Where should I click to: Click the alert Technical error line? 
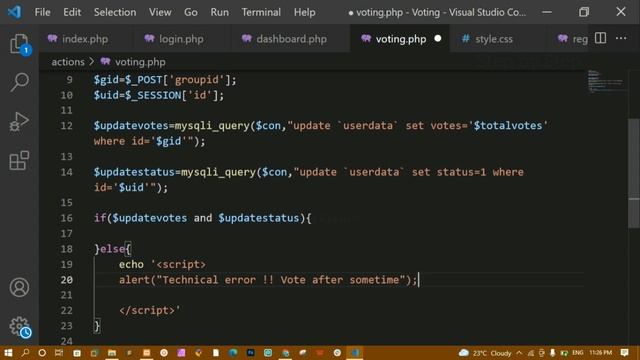coord(268,280)
